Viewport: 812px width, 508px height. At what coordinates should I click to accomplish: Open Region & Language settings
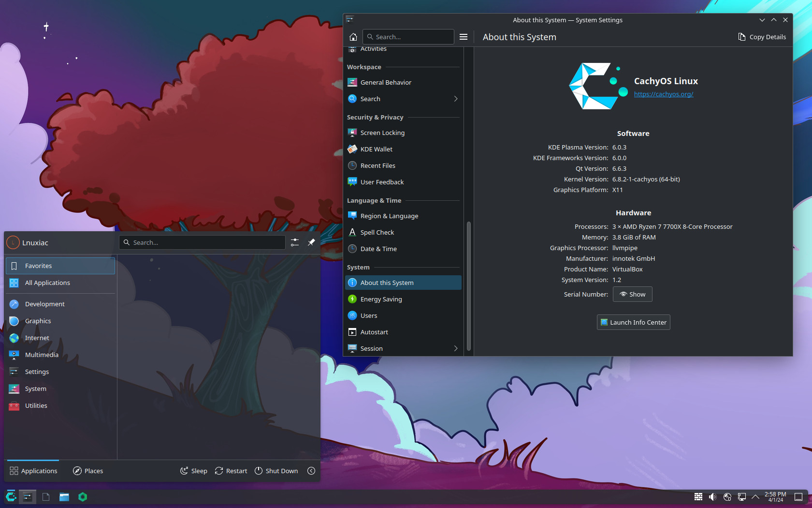click(x=403, y=216)
